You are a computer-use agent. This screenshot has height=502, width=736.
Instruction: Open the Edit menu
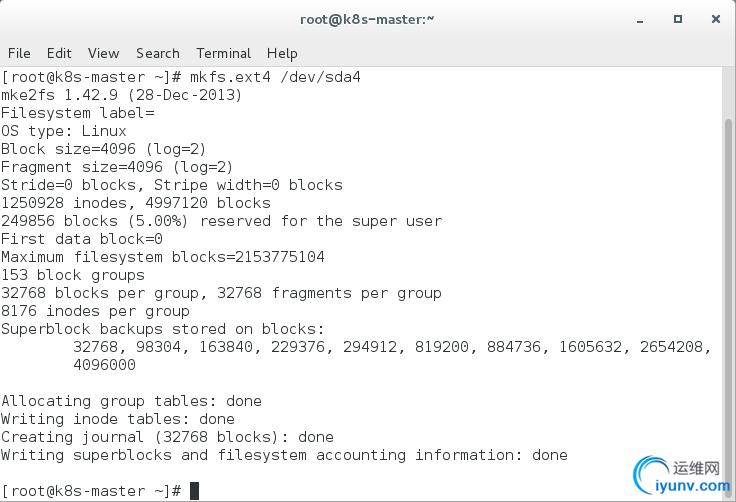[x=59, y=53]
